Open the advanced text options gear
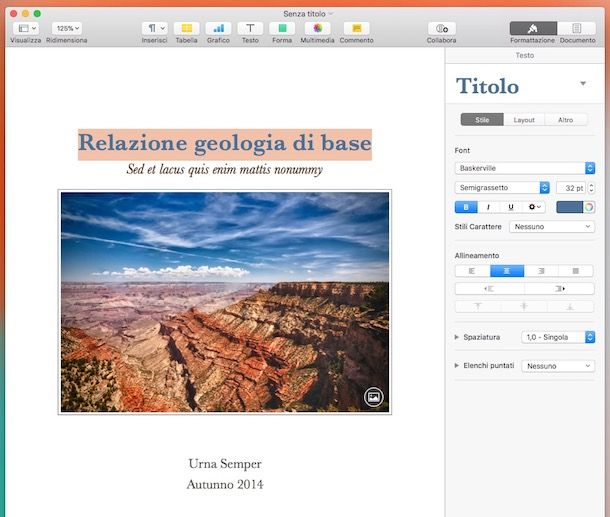Screen dimensions: 610x517 [535, 207]
